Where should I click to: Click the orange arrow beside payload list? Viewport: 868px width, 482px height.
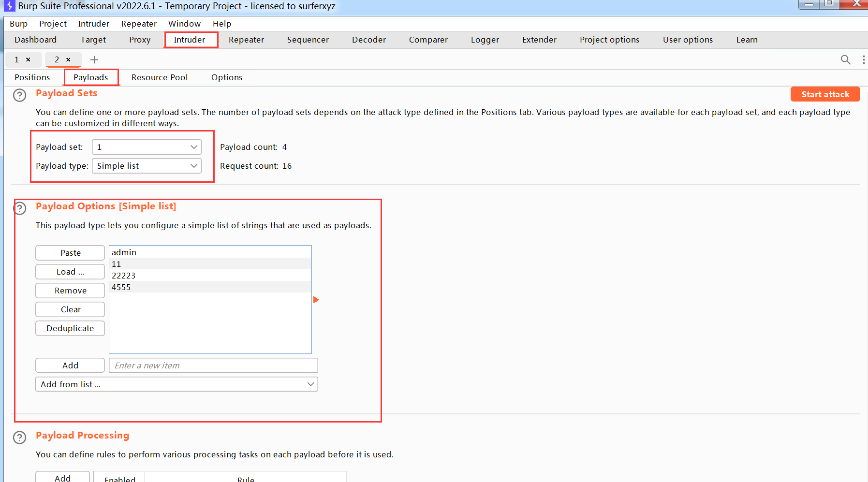click(x=316, y=300)
